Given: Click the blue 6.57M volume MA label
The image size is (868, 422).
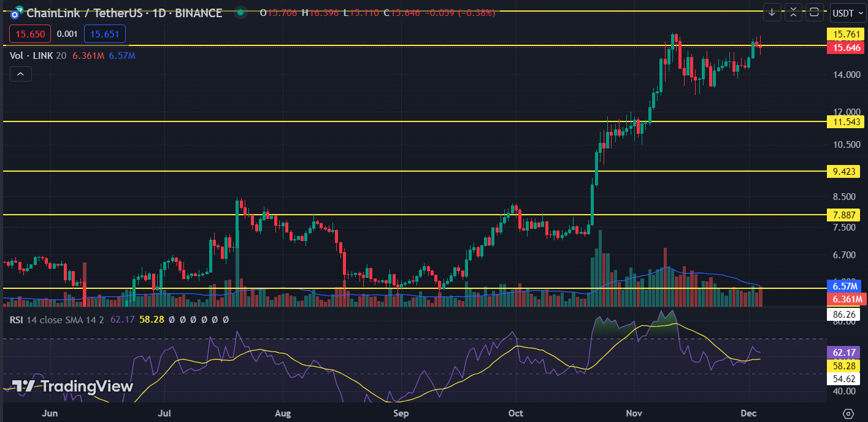Looking at the screenshot, I should click(x=845, y=286).
